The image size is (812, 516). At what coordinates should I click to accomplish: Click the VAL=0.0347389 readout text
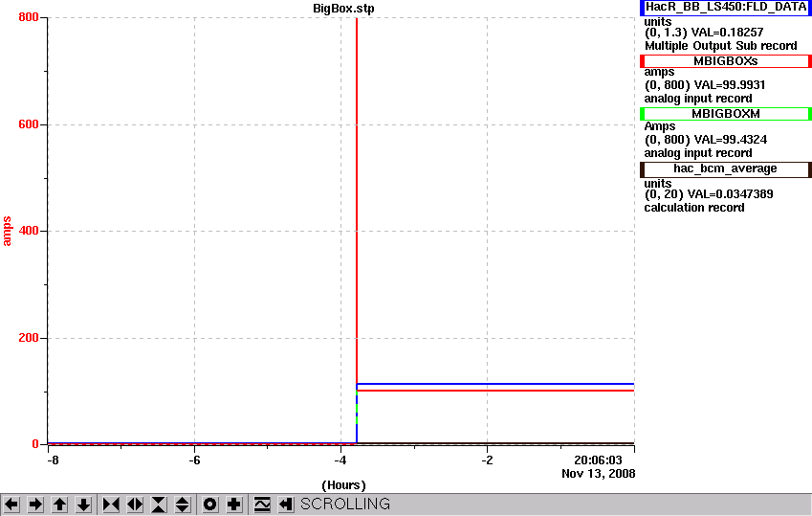(x=730, y=194)
